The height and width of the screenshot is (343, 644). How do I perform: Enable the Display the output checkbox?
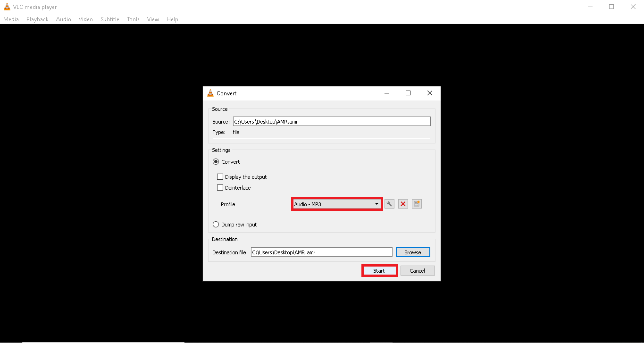pyautogui.click(x=220, y=177)
